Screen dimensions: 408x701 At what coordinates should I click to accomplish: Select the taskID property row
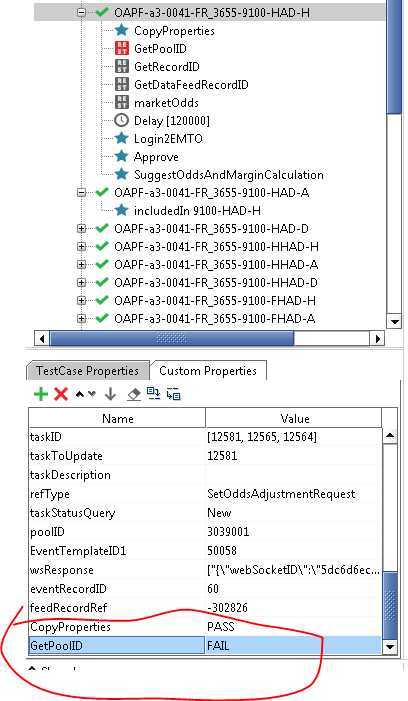[206, 437]
